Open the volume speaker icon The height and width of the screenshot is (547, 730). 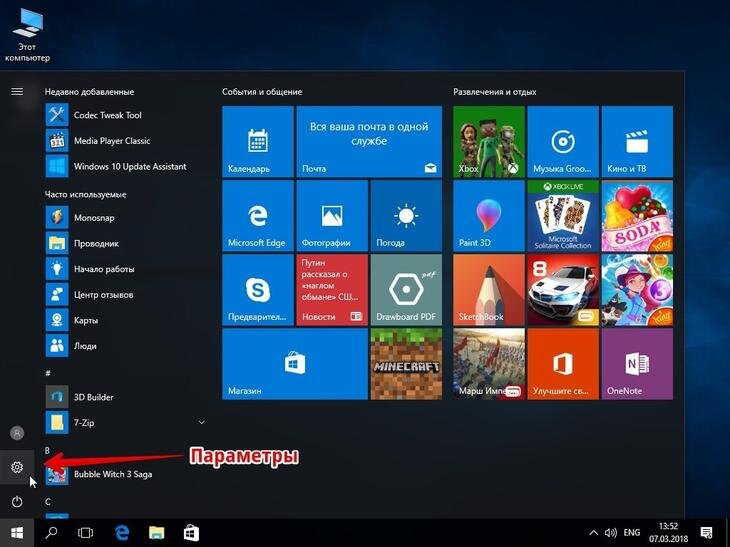610,533
